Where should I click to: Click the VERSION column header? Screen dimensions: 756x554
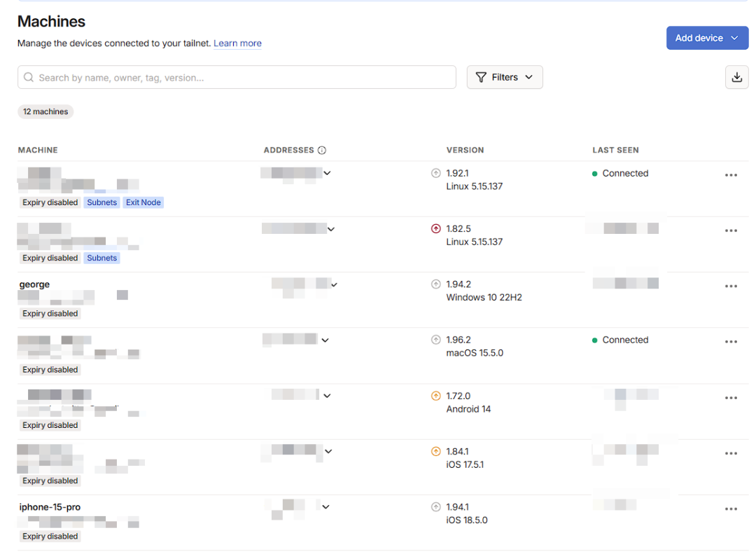click(x=465, y=150)
